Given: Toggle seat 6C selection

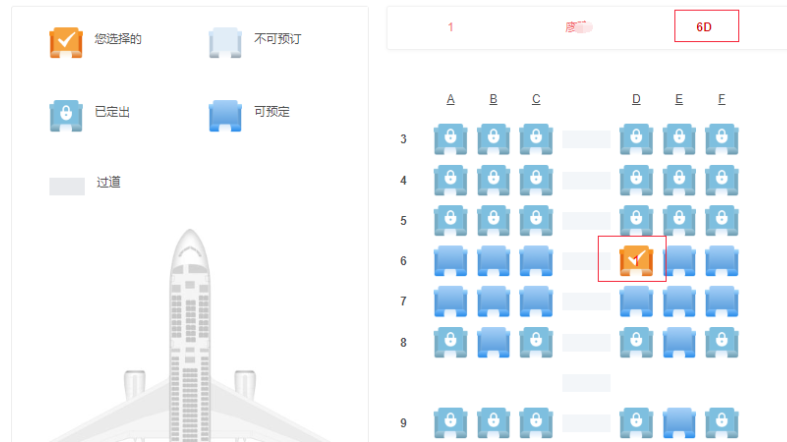Looking at the screenshot, I should click(536, 260).
